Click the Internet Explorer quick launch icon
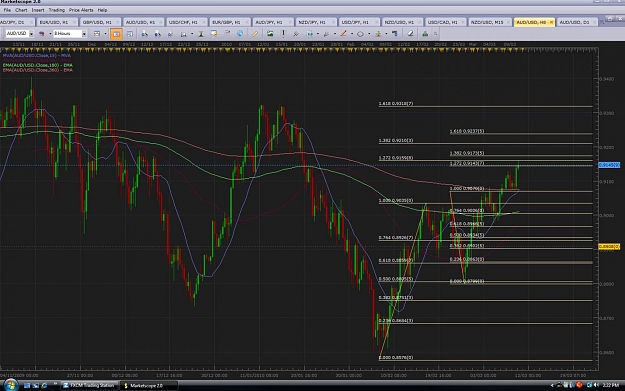Screen dimensions: 625x391 point(44,385)
